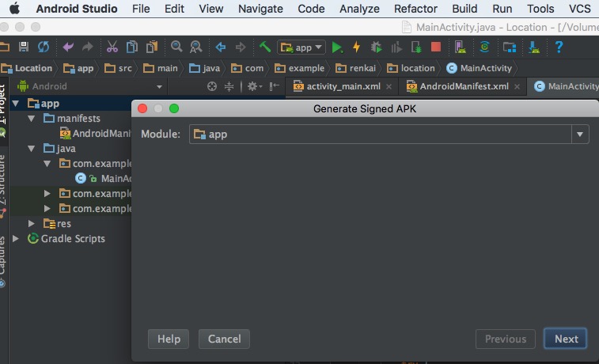Click the Find magnifier icon

click(176, 47)
